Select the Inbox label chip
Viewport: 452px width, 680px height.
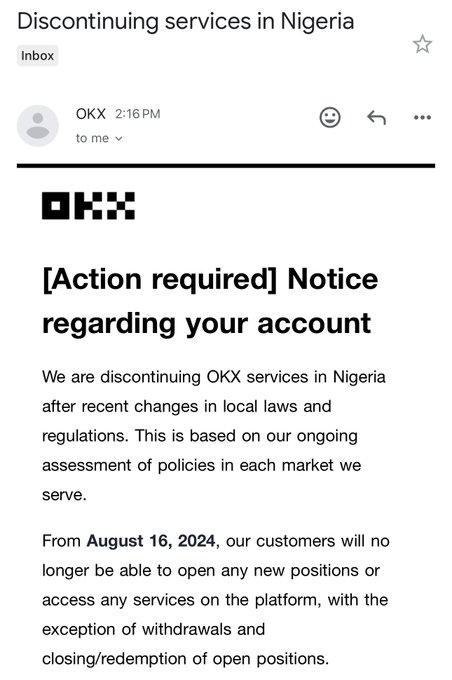click(37, 56)
